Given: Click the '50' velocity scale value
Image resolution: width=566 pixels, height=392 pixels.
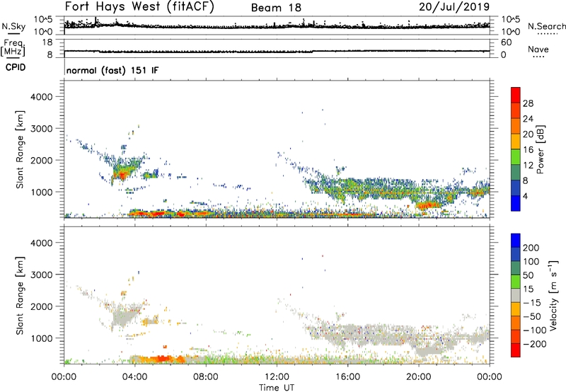Looking at the screenshot, I should 528,275.
